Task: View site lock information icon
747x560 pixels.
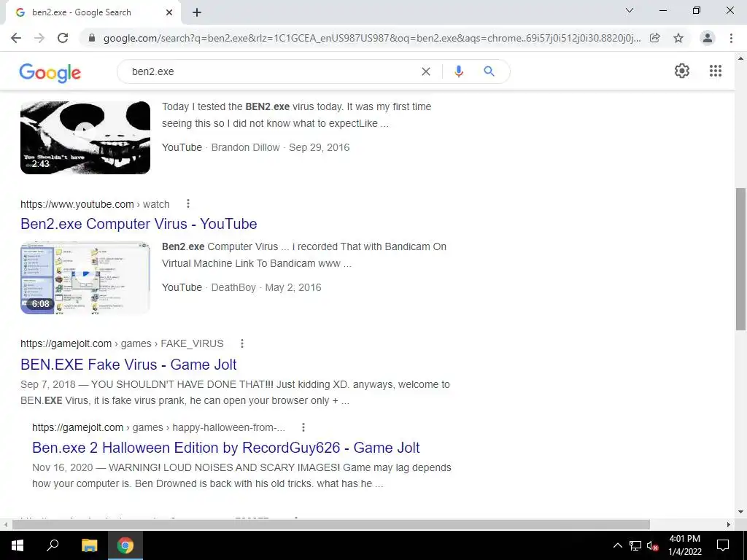Action: pos(92,38)
